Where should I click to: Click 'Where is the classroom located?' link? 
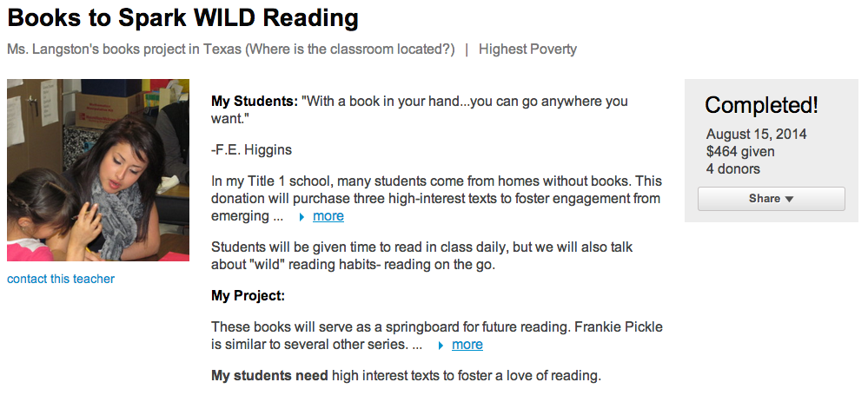tap(350, 49)
